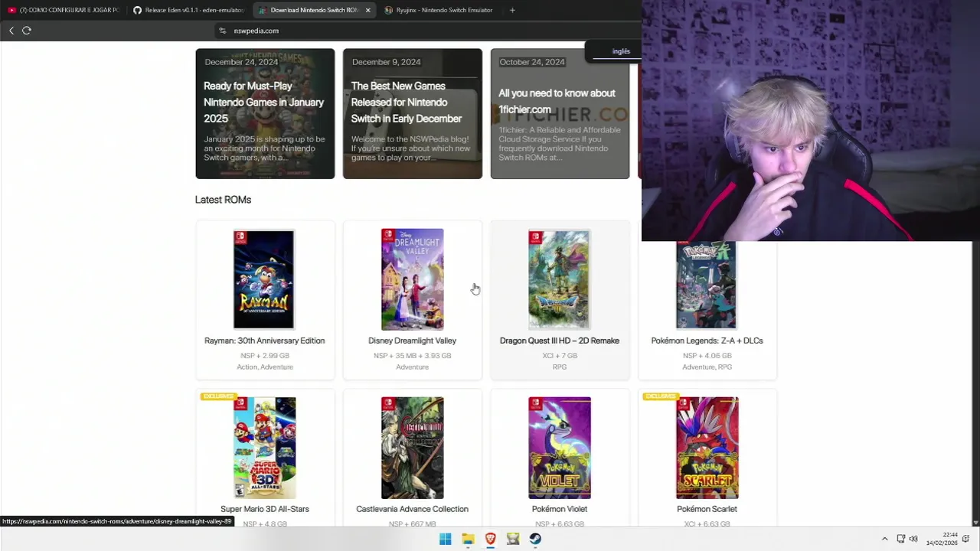The height and width of the screenshot is (551, 980).
Task: Switch to the Release Eden v0.1.1 tab
Action: coord(188,10)
